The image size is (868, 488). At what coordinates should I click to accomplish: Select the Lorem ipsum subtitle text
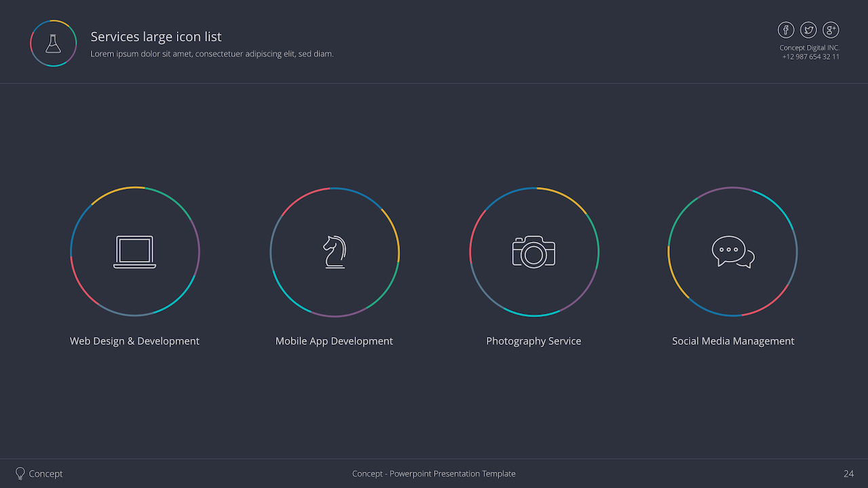212,54
